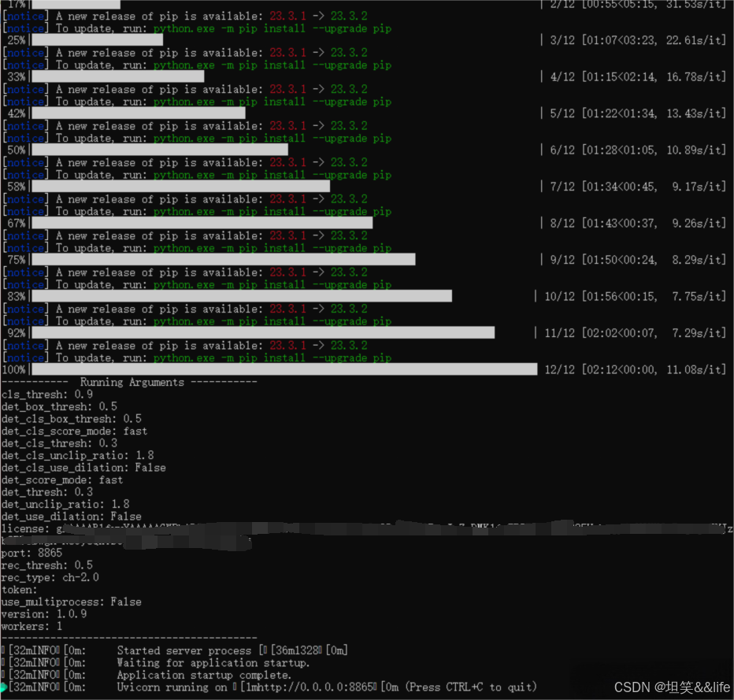Click the "3/12 [01:07<03:23, 22.61s/it]" stats
734x700 pixels.
(638, 40)
